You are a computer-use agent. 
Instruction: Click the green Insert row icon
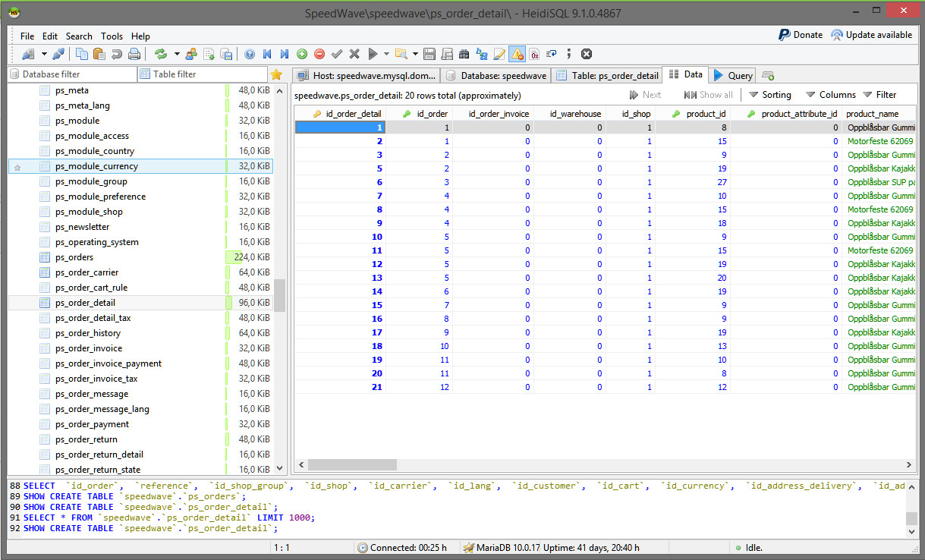(x=302, y=54)
